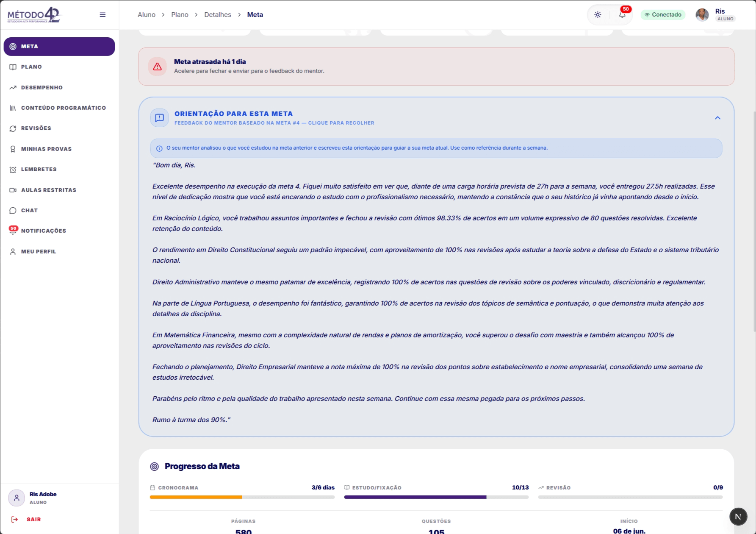Open notification bell with 50 badge
Viewport: 756px width, 534px height.
coord(622,15)
